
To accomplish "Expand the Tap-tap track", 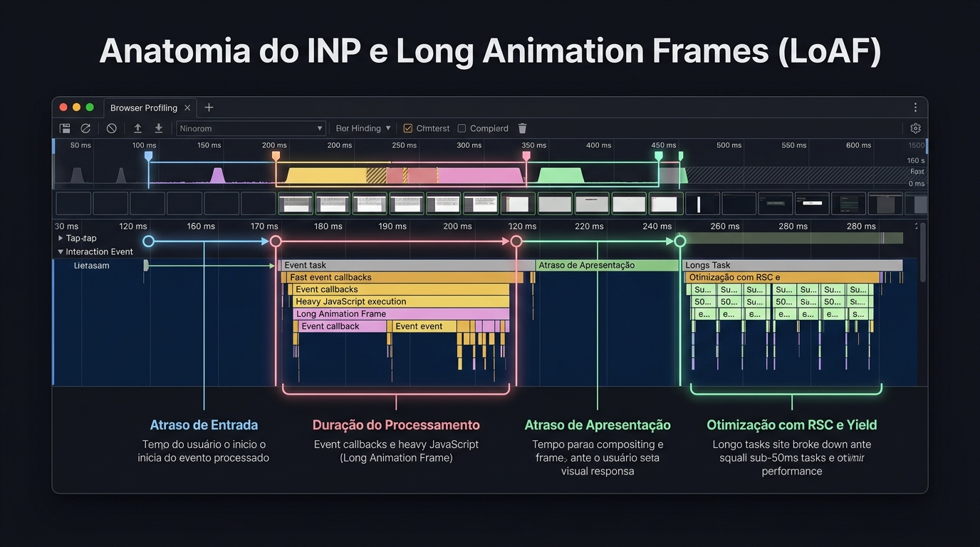I will pyautogui.click(x=61, y=238).
